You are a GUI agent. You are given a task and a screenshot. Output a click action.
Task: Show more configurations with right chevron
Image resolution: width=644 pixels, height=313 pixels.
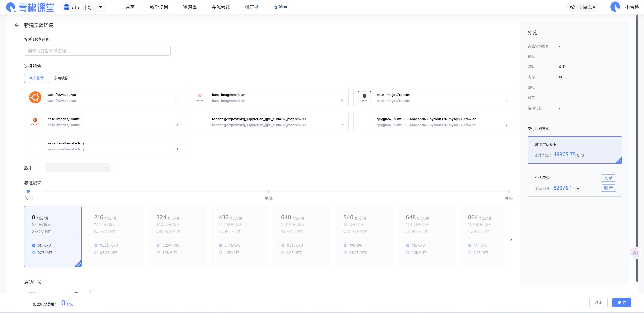point(511,239)
